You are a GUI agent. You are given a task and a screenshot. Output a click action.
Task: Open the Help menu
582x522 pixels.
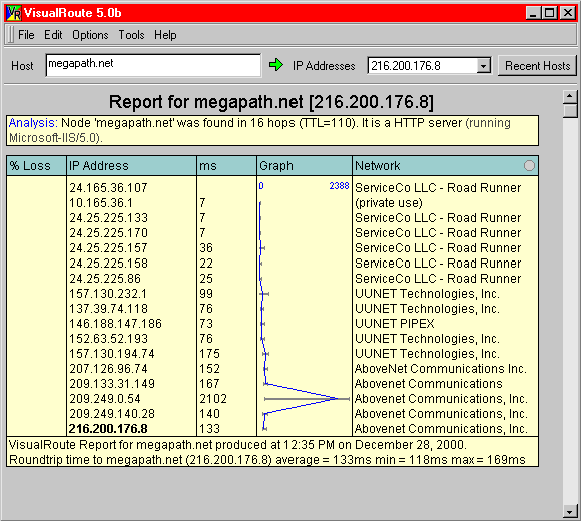tap(165, 35)
